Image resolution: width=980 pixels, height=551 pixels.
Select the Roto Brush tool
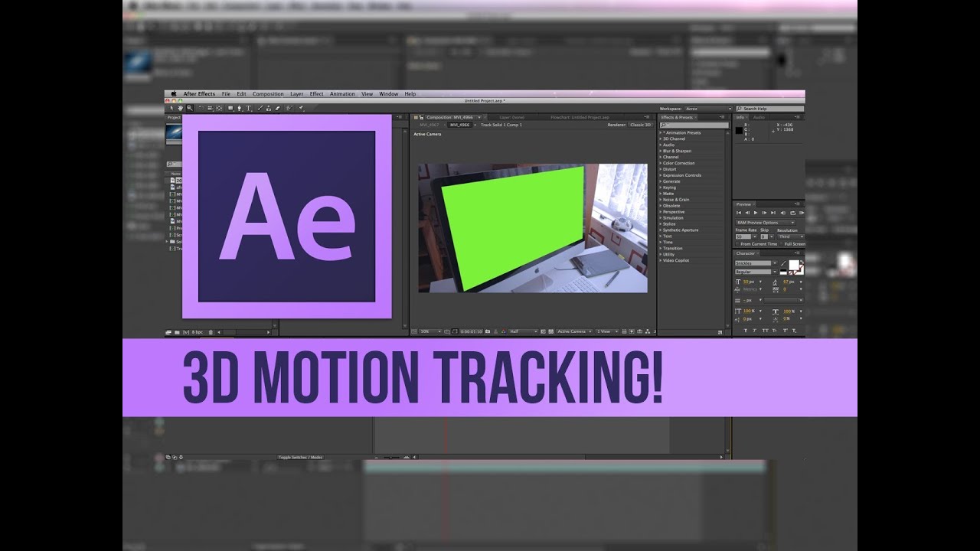(x=289, y=108)
